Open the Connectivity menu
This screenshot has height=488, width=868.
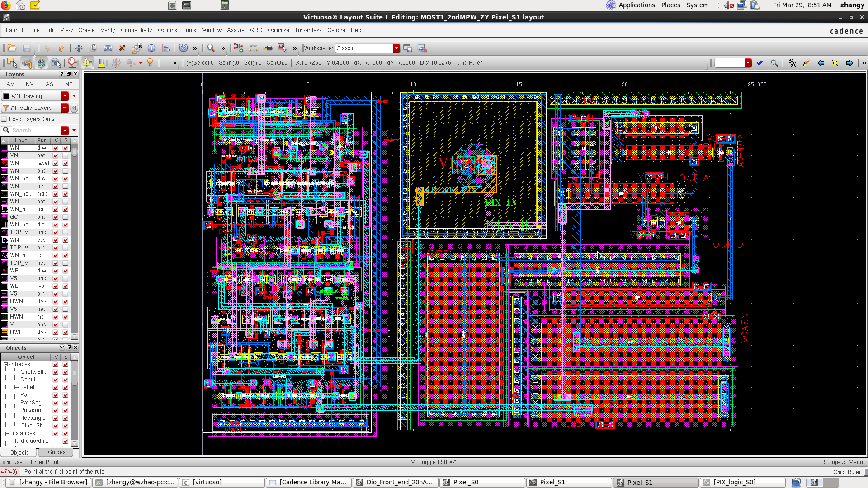coord(136,30)
